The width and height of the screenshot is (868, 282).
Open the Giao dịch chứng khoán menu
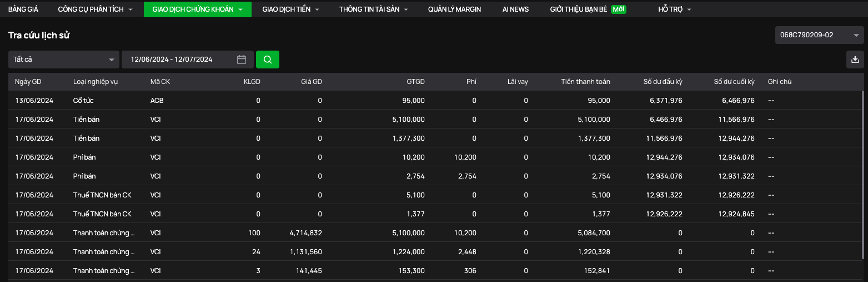pos(197,9)
